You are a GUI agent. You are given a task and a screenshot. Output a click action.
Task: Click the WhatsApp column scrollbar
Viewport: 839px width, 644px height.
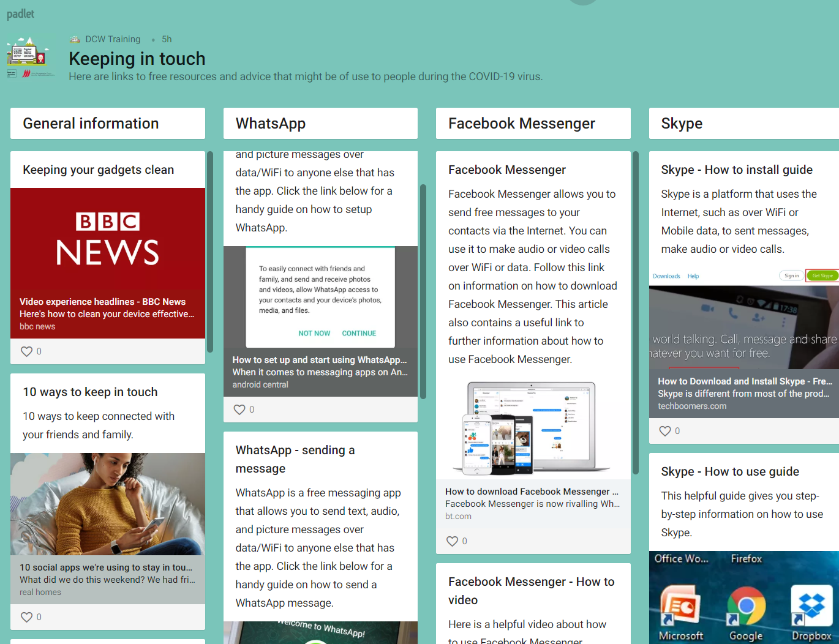[x=423, y=291]
